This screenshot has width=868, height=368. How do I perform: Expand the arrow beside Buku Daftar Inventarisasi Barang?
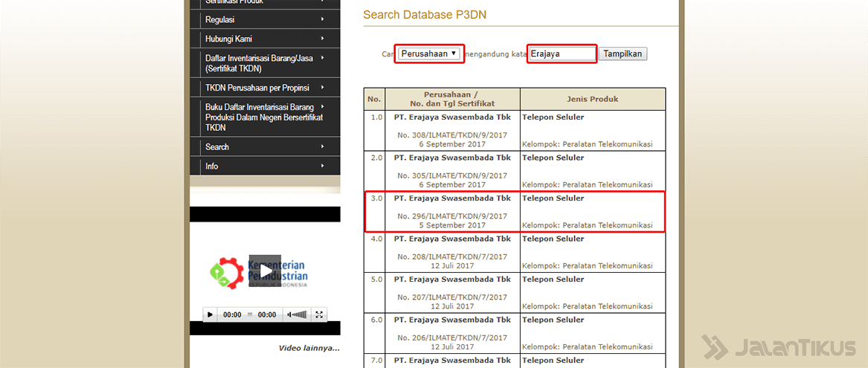point(323,106)
